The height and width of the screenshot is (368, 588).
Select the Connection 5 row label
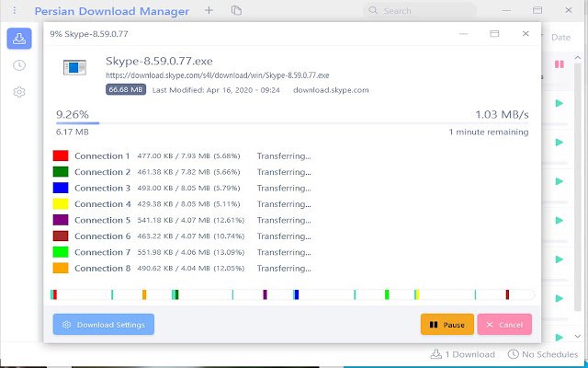102,220
